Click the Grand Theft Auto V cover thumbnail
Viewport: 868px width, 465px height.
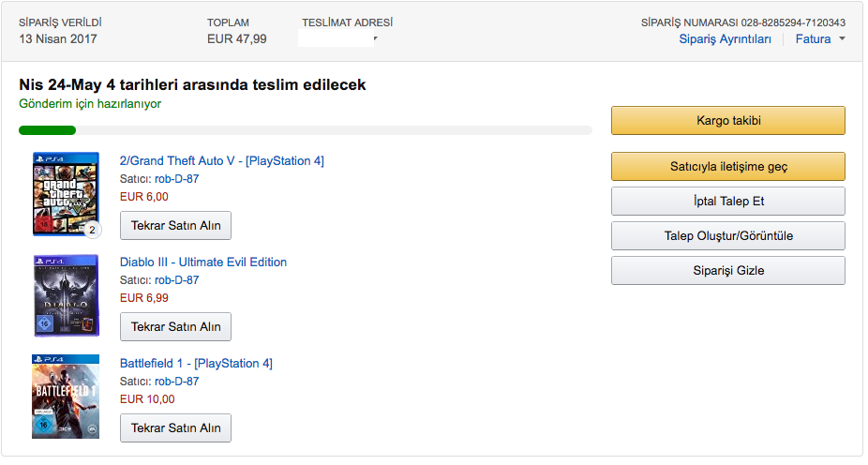[x=65, y=192]
